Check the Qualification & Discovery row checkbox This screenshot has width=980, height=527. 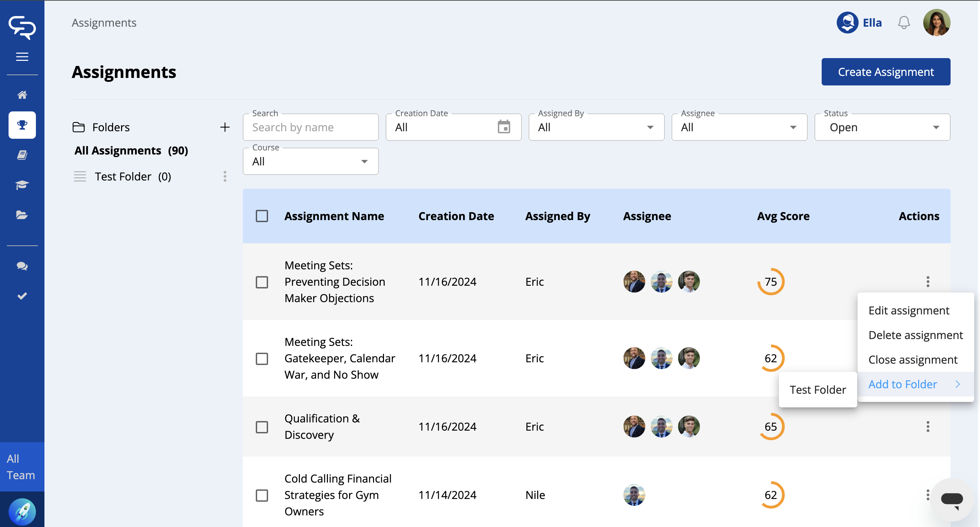(x=262, y=427)
